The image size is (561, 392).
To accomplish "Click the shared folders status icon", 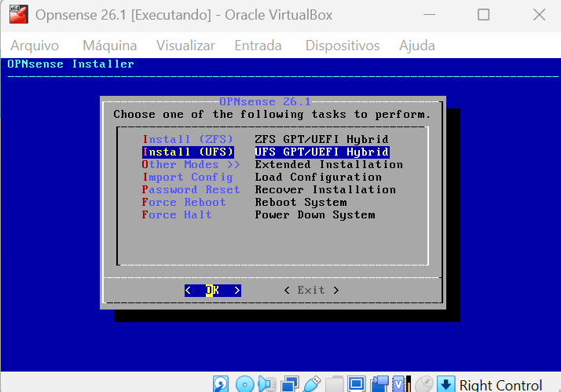I will (x=334, y=384).
